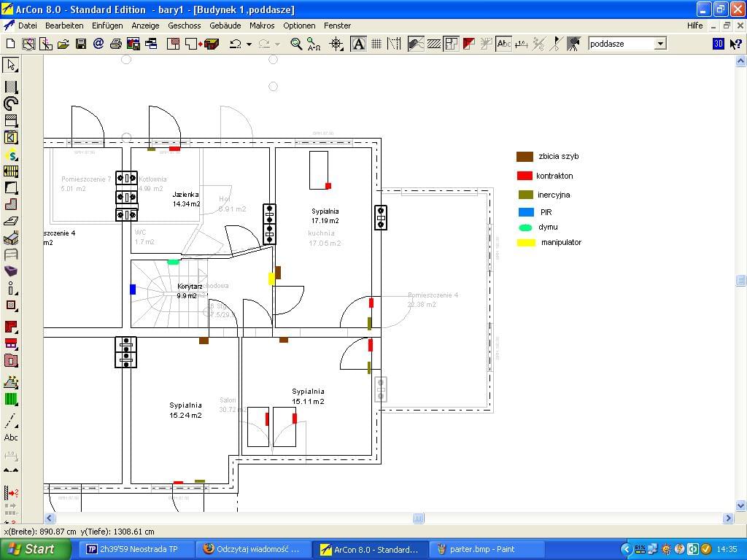Select the green hatched area tool
This screenshot has height=560, width=747.
[11, 399]
